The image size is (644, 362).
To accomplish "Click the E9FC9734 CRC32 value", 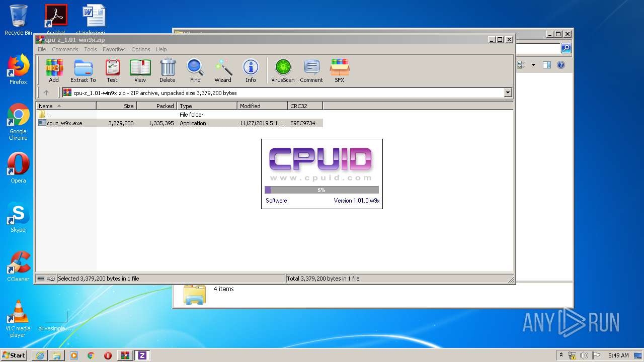I will (303, 123).
